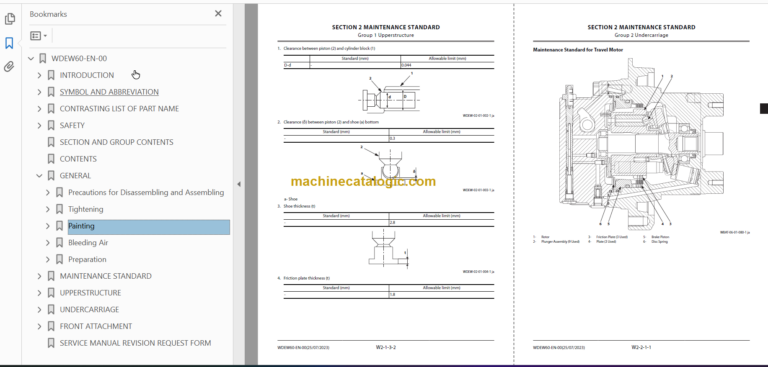Open the FRONT ATTACHMENT bookmark

(96, 326)
